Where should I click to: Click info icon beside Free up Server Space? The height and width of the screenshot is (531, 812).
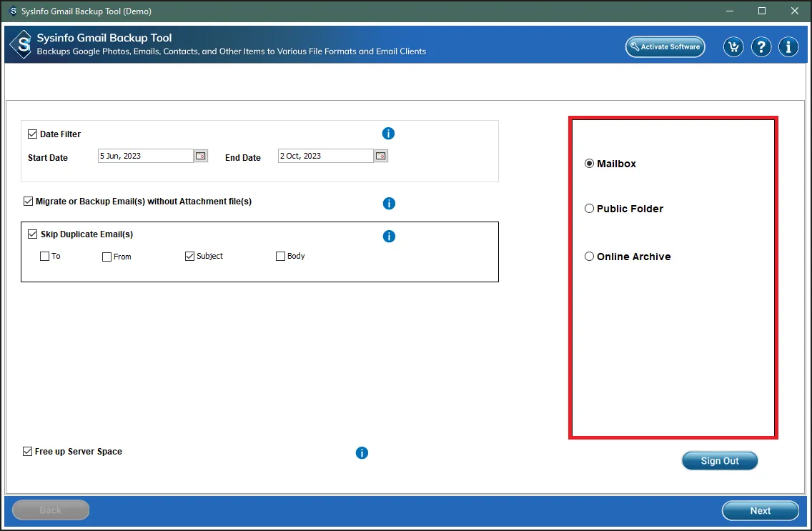coord(362,452)
